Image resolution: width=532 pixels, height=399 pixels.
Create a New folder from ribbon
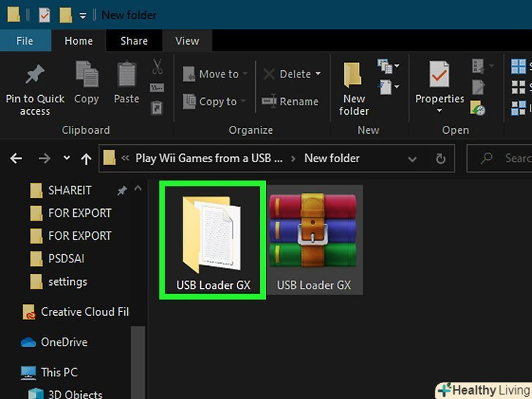(x=354, y=89)
